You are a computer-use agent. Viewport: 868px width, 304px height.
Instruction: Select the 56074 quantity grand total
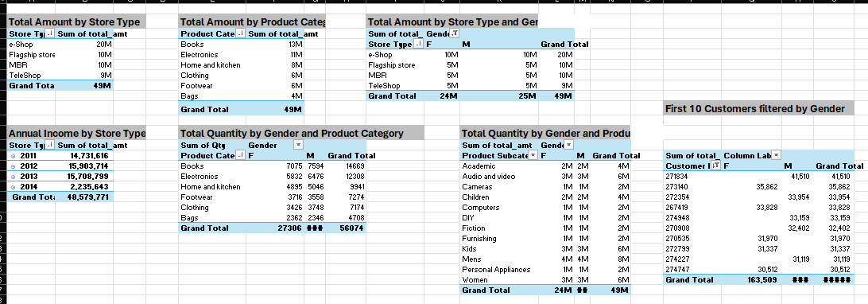point(346,228)
